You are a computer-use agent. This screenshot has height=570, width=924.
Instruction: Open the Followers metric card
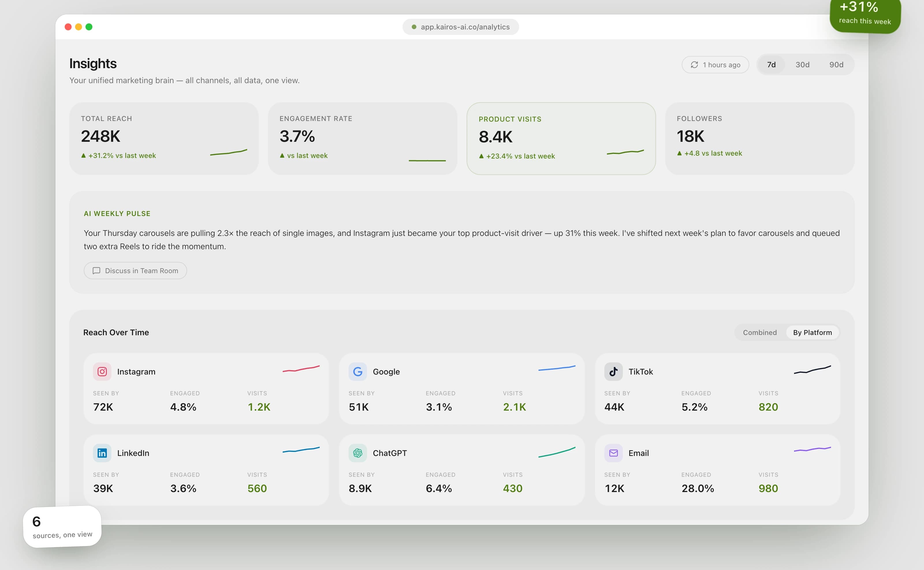(x=760, y=138)
